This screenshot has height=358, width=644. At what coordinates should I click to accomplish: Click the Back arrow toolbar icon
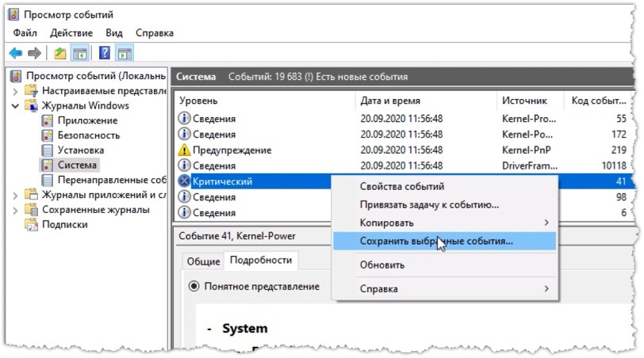click(x=16, y=53)
